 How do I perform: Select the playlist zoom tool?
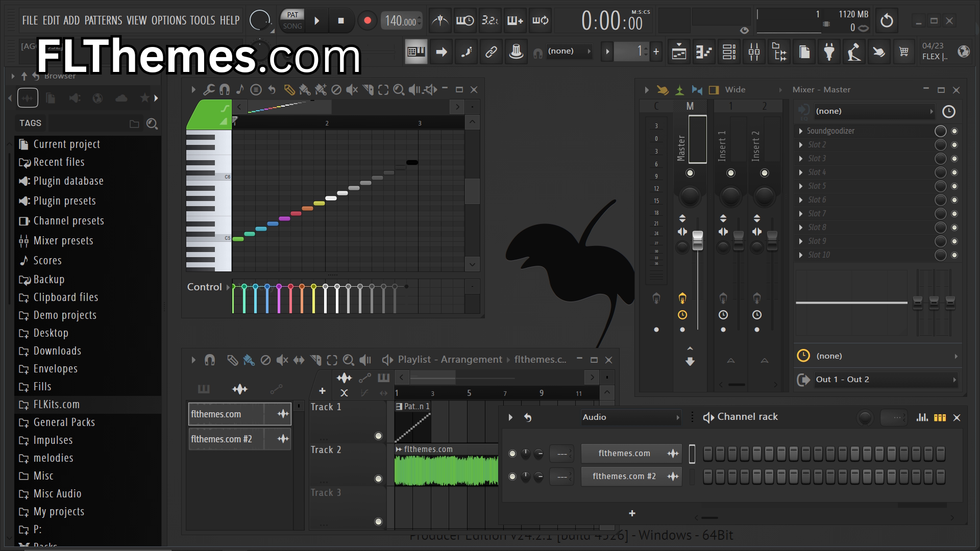(x=348, y=360)
